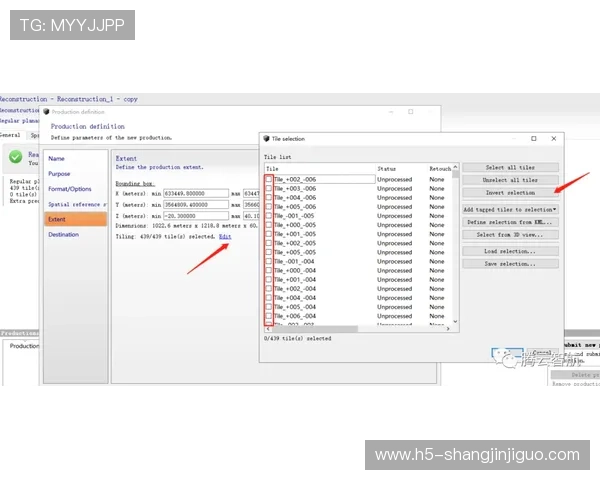Image resolution: width=600 pixels, height=480 pixels.
Task: Open the Format/Options step
Action: (70, 189)
